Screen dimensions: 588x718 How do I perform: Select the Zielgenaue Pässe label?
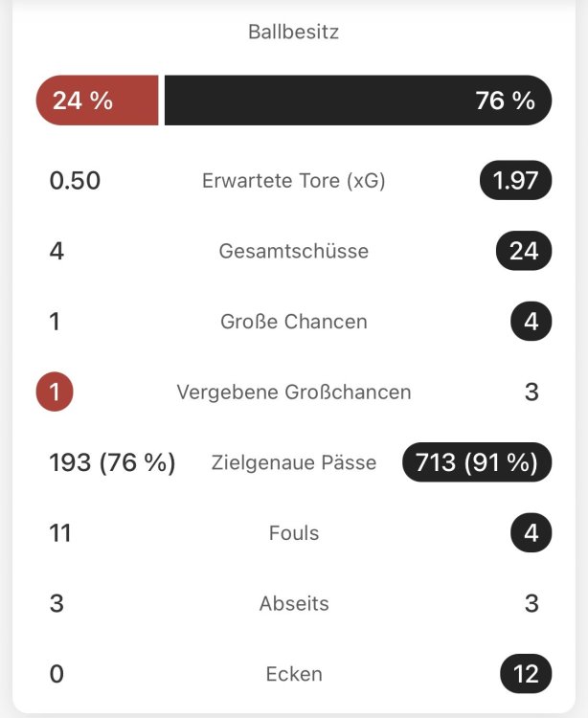point(294,462)
